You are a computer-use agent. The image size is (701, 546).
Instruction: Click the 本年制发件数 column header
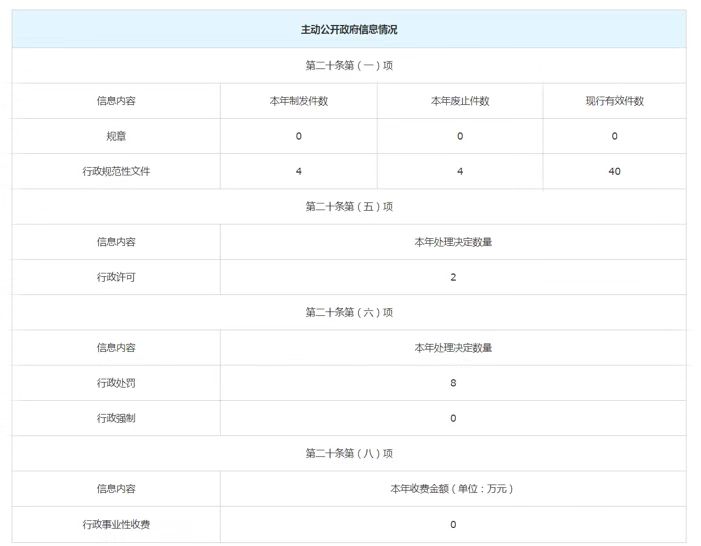tap(299, 101)
